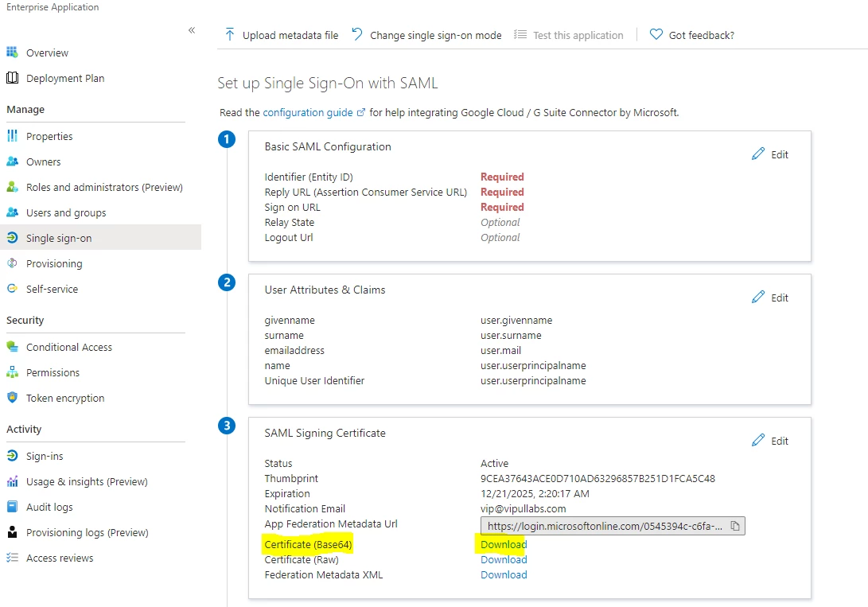Click the Conditional Access icon
Screen dimensions: 868x607
click(x=12, y=347)
